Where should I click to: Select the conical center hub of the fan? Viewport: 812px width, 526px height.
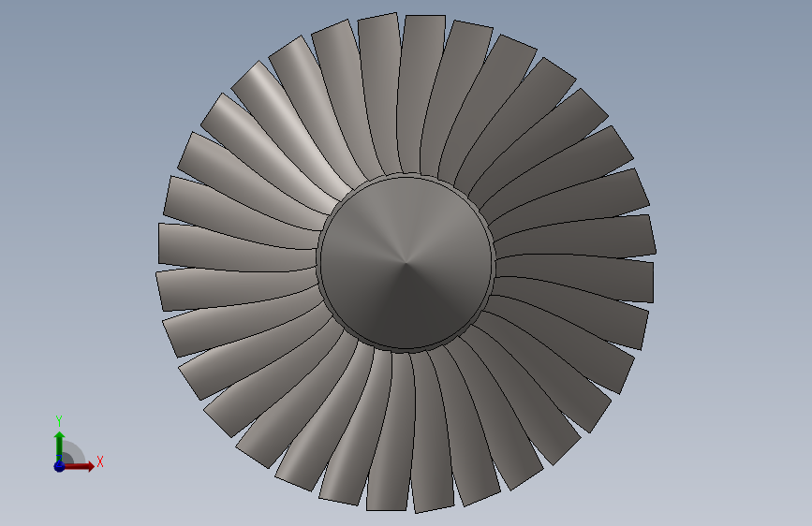(x=406, y=263)
